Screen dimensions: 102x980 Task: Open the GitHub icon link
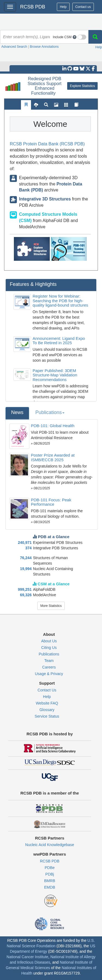tap(70, 68)
